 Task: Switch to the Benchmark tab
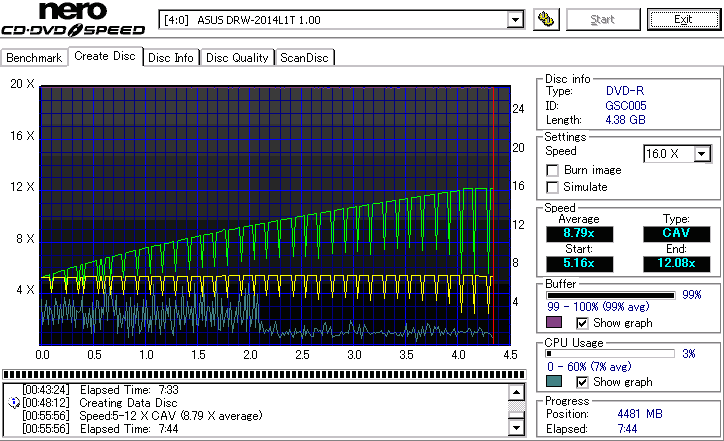click(x=35, y=58)
